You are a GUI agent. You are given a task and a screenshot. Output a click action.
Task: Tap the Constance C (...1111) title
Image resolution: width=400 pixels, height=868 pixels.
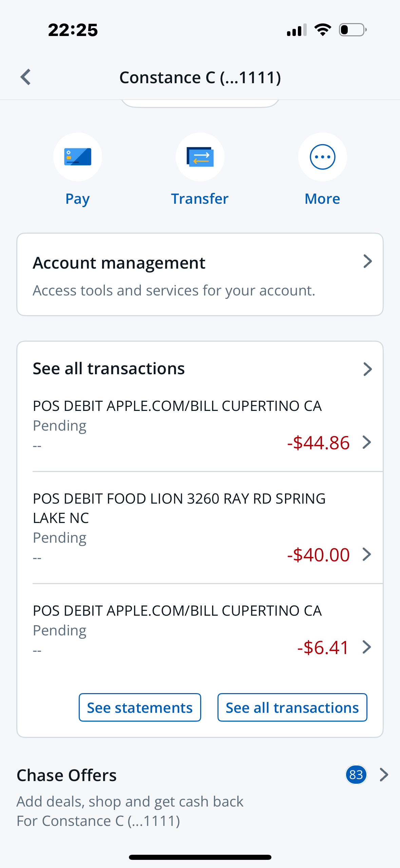[200, 77]
